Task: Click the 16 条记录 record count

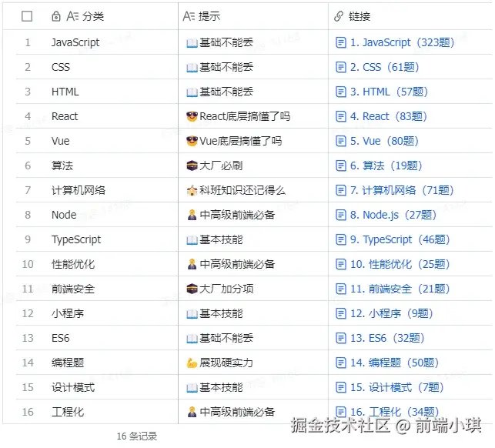Action: coord(137,436)
